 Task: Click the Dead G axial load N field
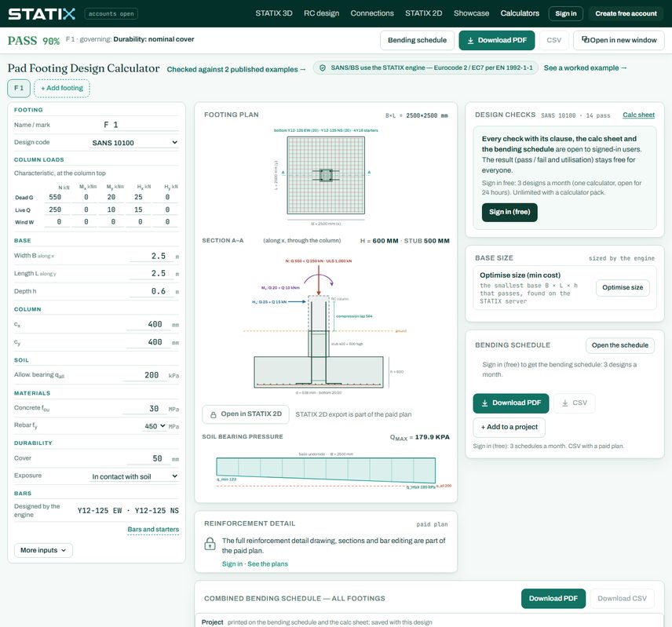point(57,197)
